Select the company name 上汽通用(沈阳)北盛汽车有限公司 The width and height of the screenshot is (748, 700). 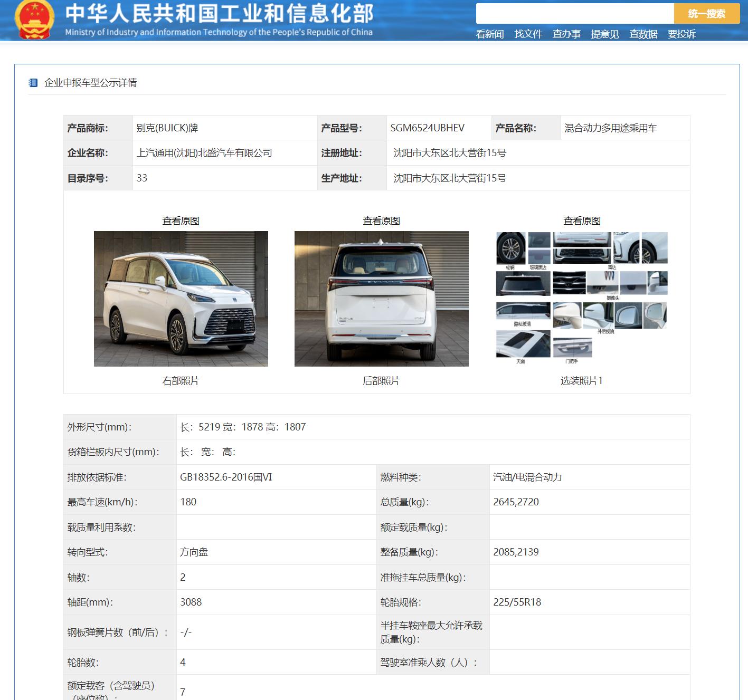[x=204, y=153]
